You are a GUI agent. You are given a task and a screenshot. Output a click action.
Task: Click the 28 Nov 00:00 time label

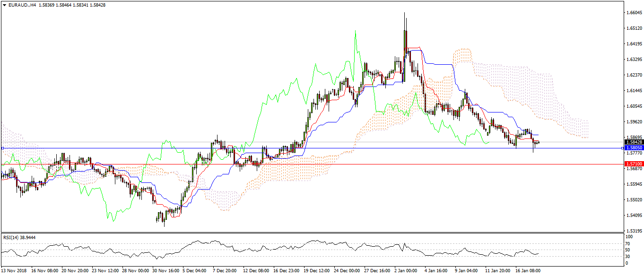(135, 271)
